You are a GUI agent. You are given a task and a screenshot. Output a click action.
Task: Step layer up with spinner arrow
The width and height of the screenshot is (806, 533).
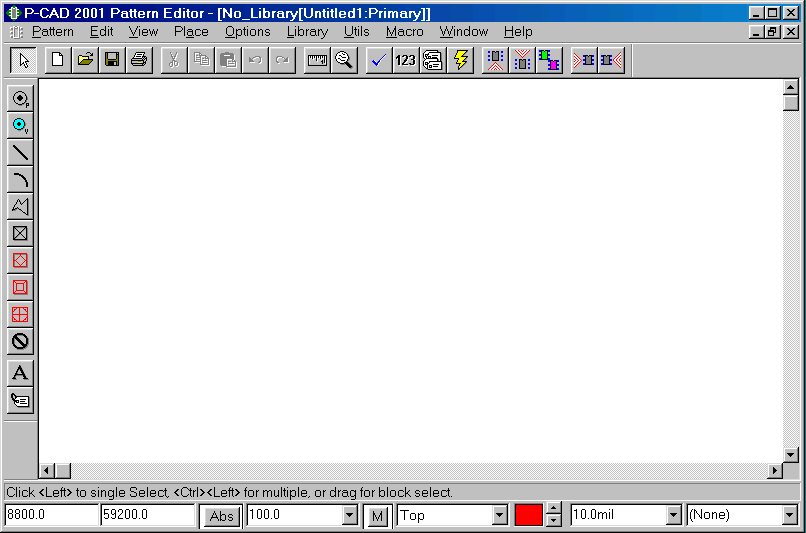553,509
